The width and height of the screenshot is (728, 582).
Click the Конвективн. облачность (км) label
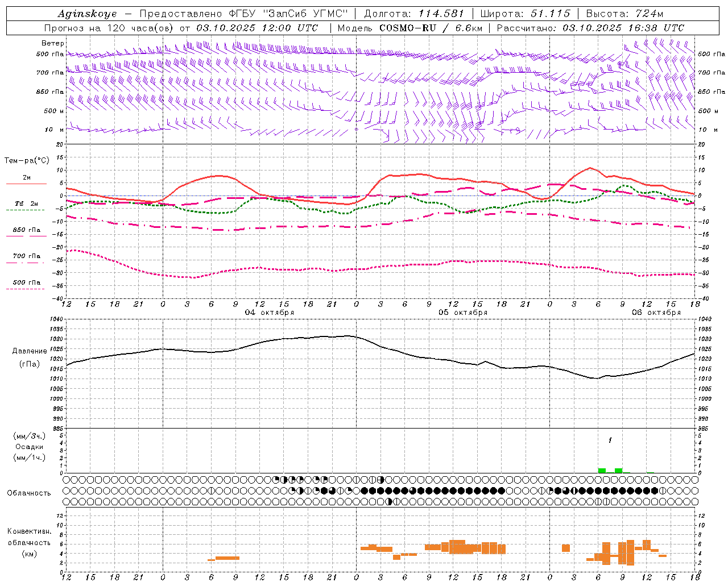(x=29, y=542)
